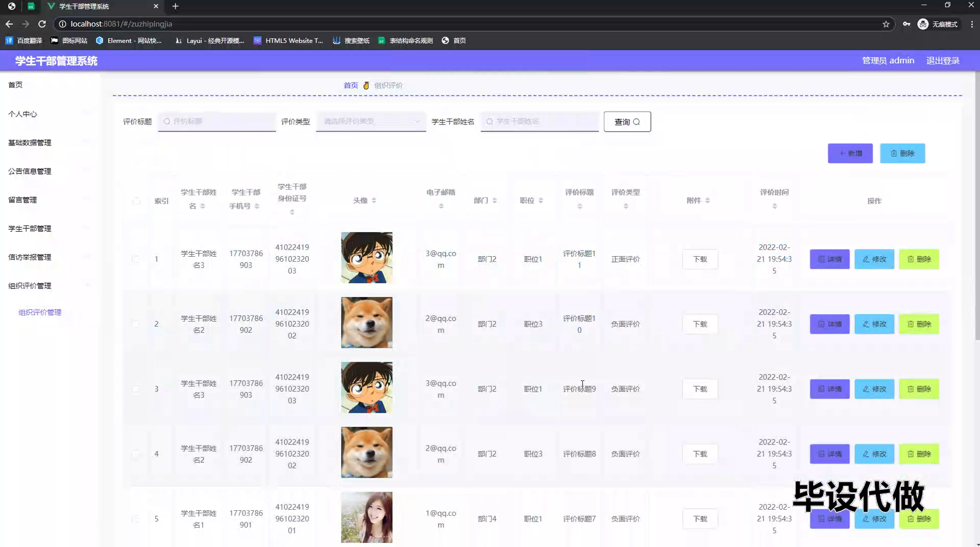This screenshot has height=547, width=980.
Task: Download attachment 下载 for row 3
Action: click(700, 389)
